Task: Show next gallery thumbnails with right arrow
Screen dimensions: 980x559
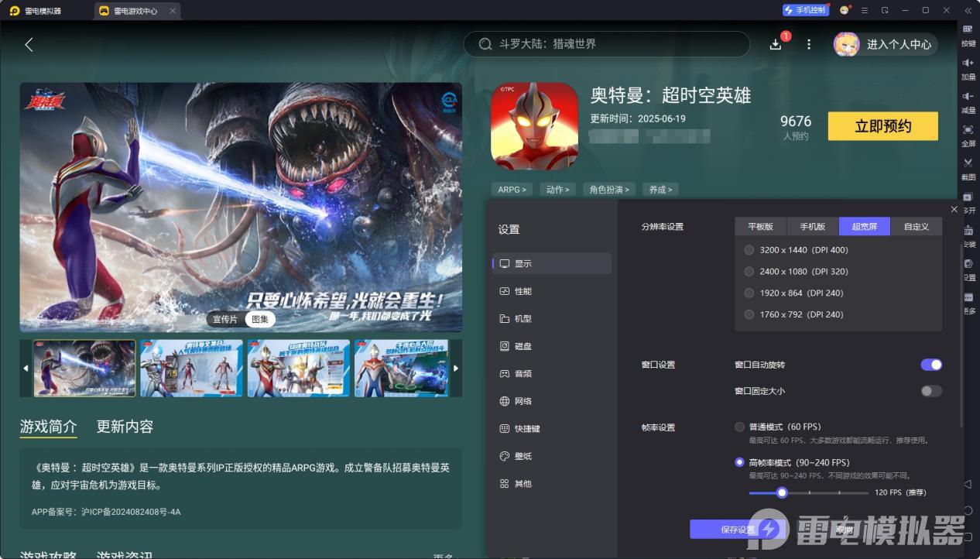Action: (456, 369)
